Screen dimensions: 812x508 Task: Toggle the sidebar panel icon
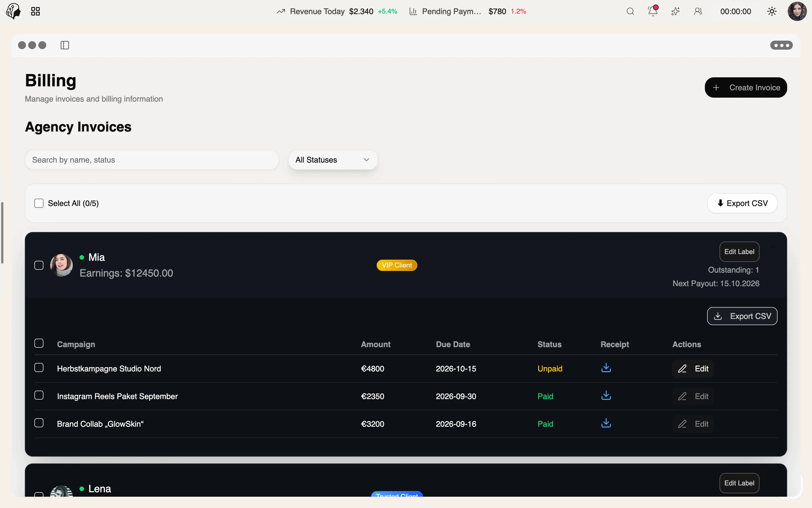click(x=65, y=45)
